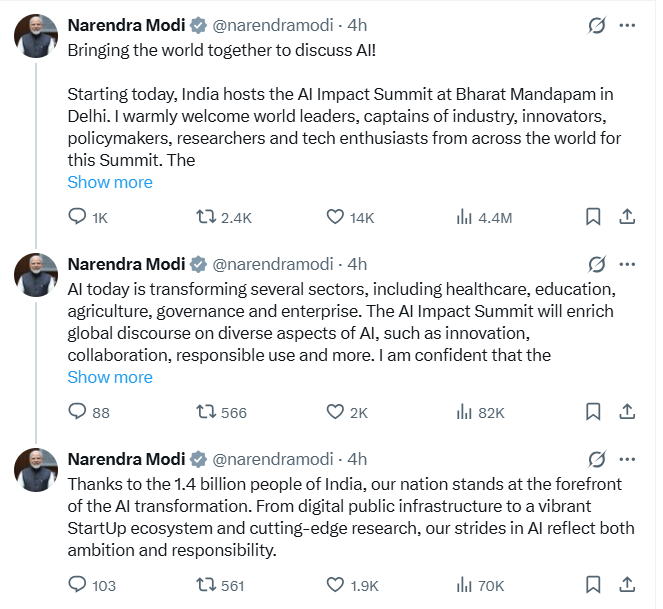Open Grok icon on first tweet

coord(597,22)
